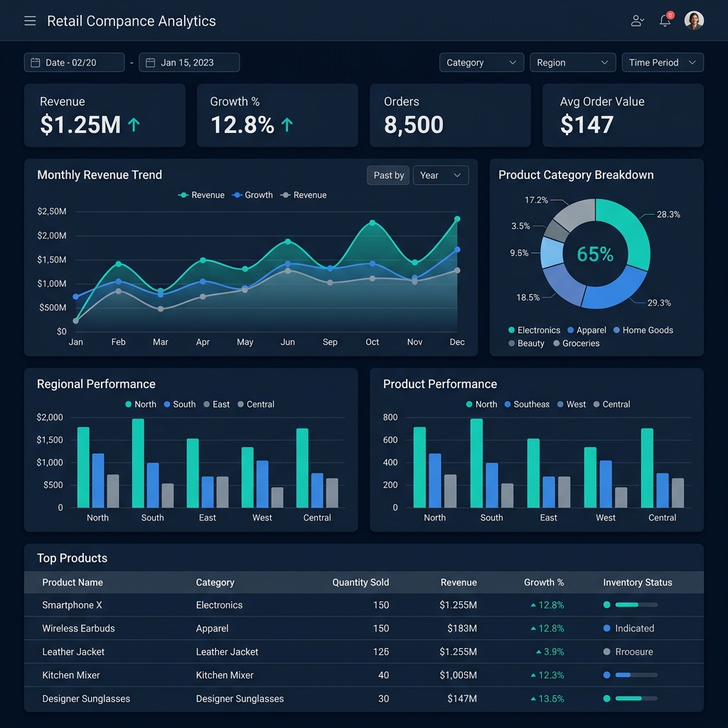Click Designer Sunglasses product name
The image size is (728, 728).
(86, 699)
